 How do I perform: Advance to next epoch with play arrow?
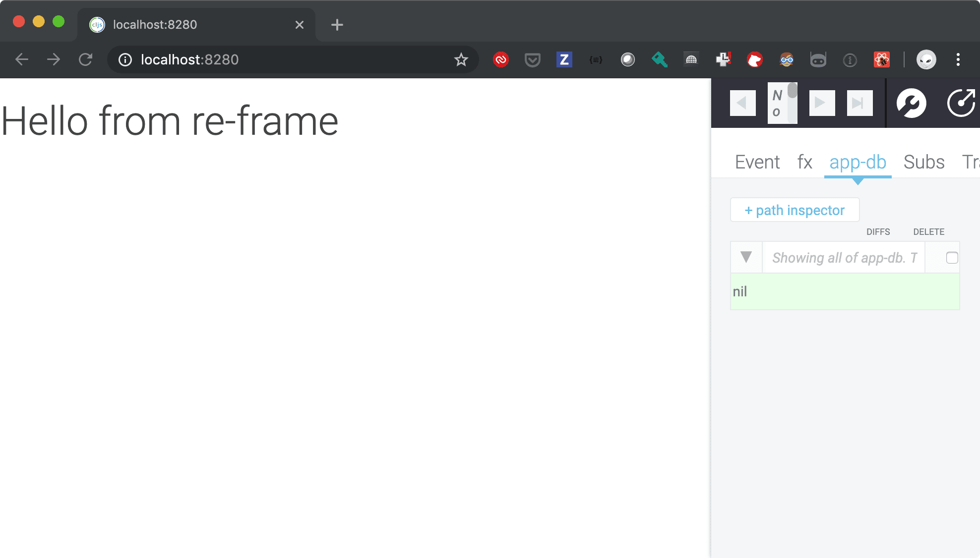[x=822, y=103]
